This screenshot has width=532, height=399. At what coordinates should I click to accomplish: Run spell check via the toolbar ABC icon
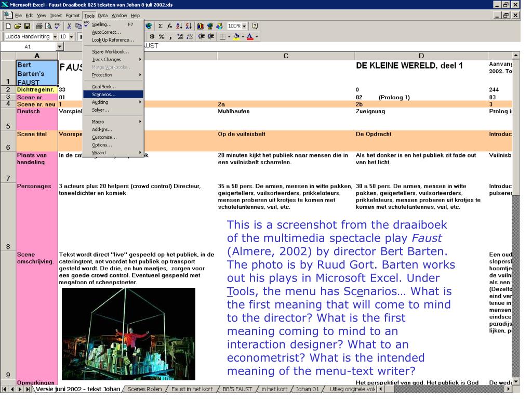coord(58,26)
